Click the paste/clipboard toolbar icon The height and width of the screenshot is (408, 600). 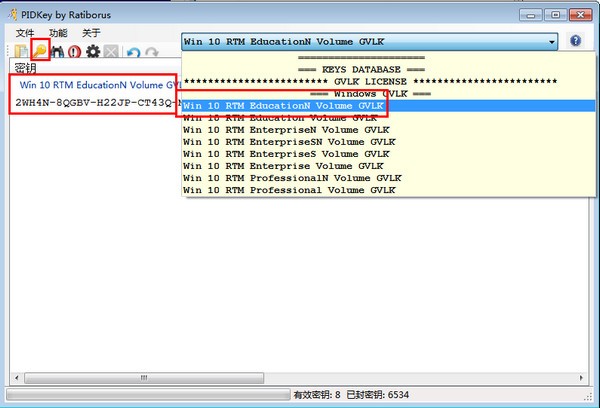point(21,51)
